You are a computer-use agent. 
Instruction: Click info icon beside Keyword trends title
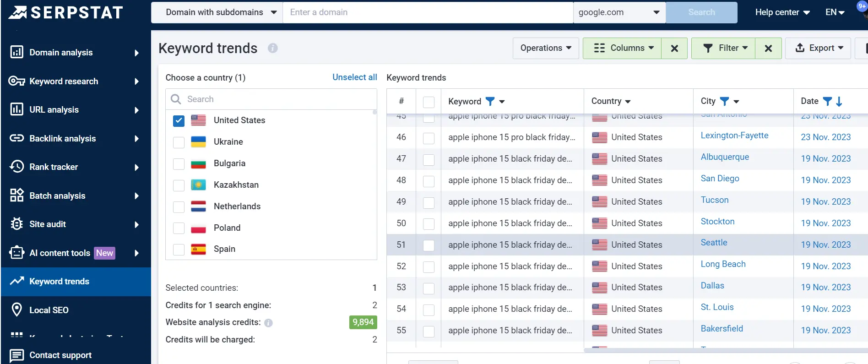pos(273,48)
